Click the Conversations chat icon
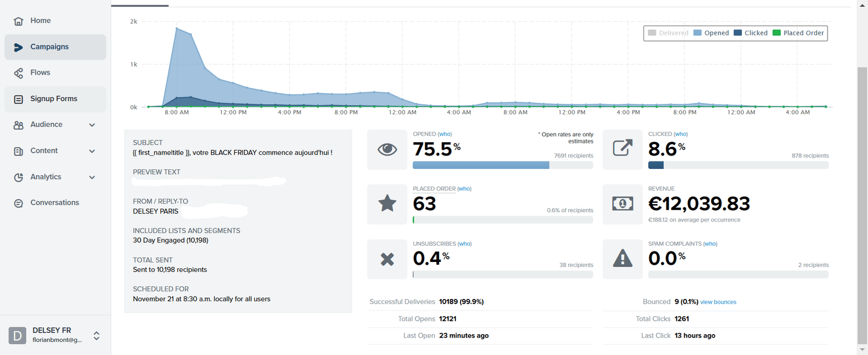This screenshot has height=355, width=868. (x=19, y=203)
